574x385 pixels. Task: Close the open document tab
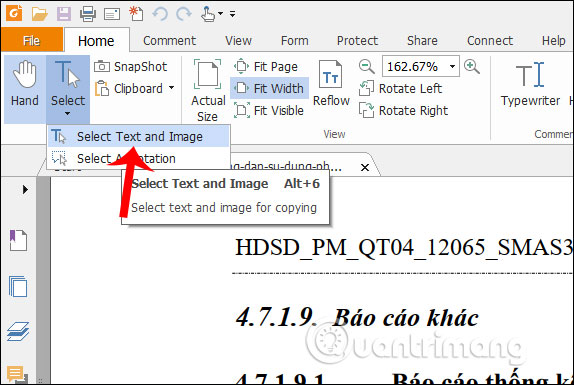[x=365, y=168]
